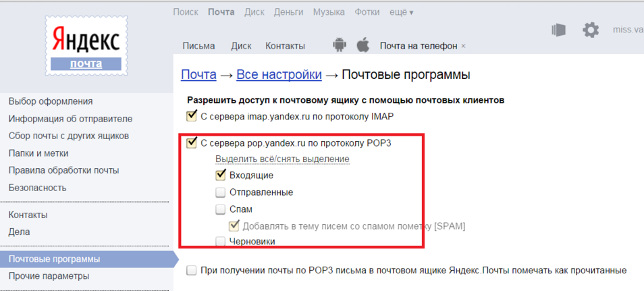Open Сбор почты с других ящиков
This screenshot has height=291, width=644.
69,136
